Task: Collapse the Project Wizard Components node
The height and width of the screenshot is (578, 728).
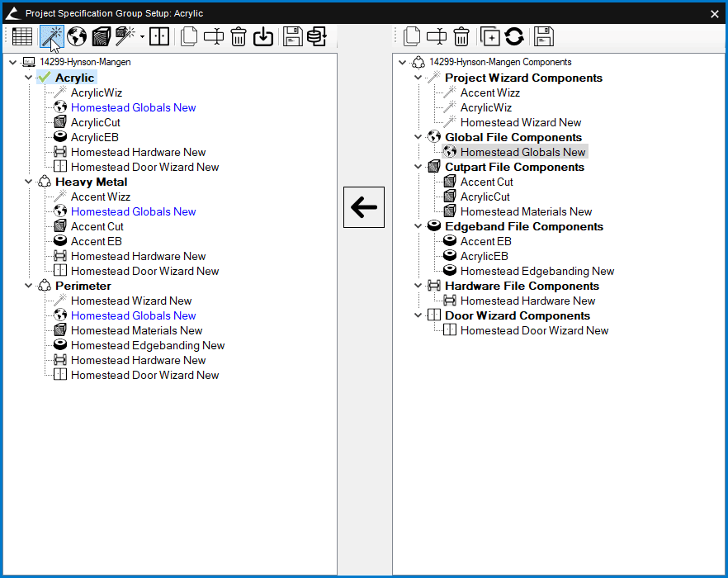Action: click(x=418, y=77)
